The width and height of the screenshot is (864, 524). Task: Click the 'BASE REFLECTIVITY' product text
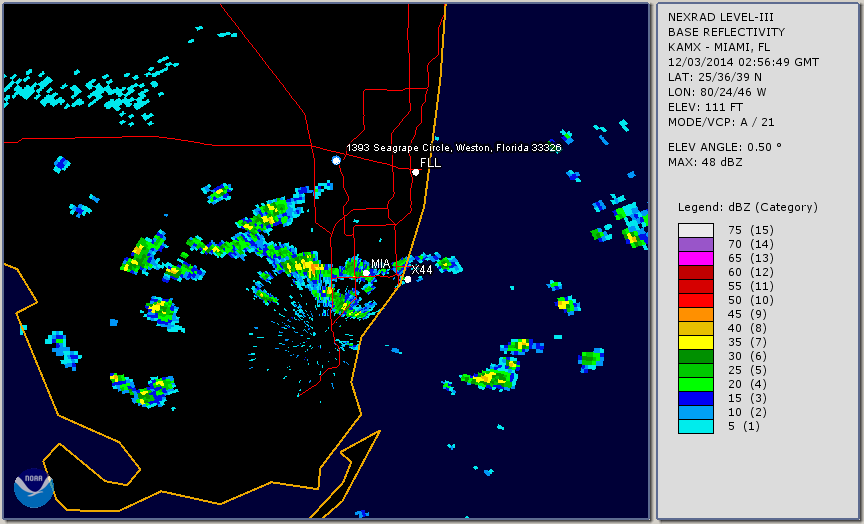(726, 33)
